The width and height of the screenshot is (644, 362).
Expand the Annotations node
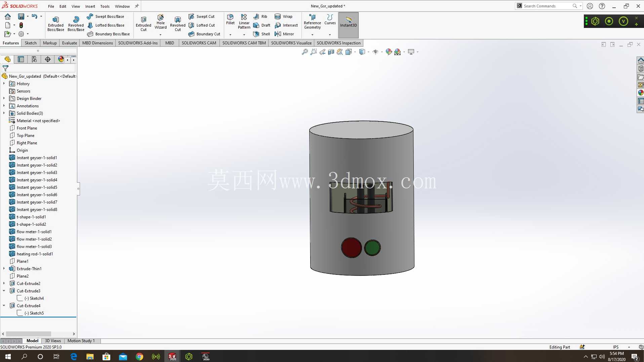pos(4,106)
